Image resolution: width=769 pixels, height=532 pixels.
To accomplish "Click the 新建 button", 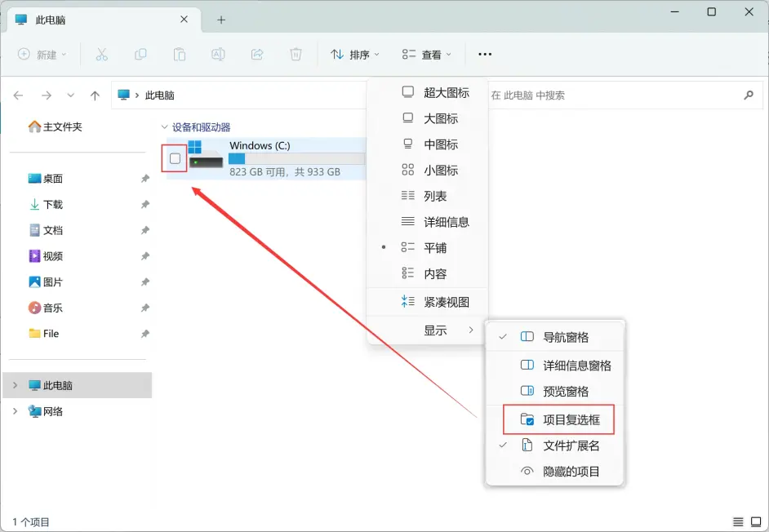I will point(42,55).
